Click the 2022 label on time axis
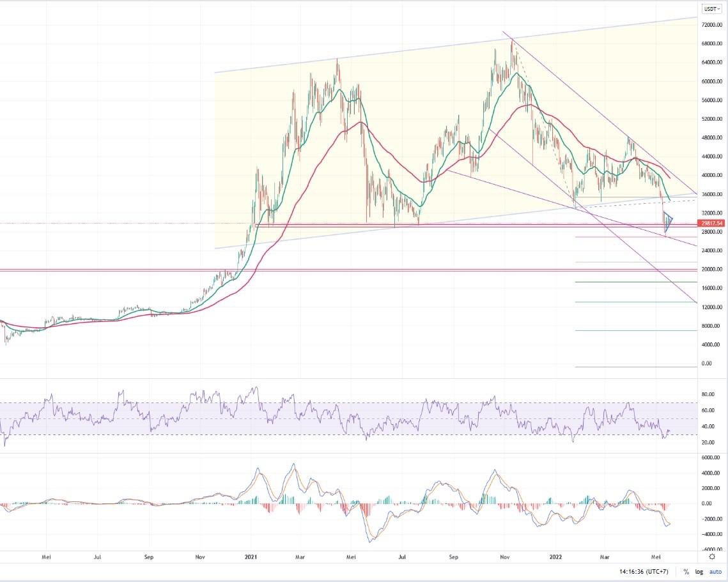728x582 pixels. [555, 556]
